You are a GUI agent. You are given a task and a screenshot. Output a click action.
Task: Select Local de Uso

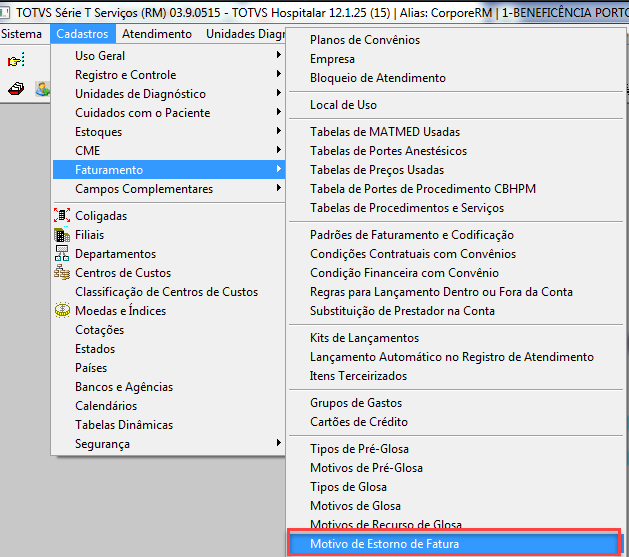456,105
